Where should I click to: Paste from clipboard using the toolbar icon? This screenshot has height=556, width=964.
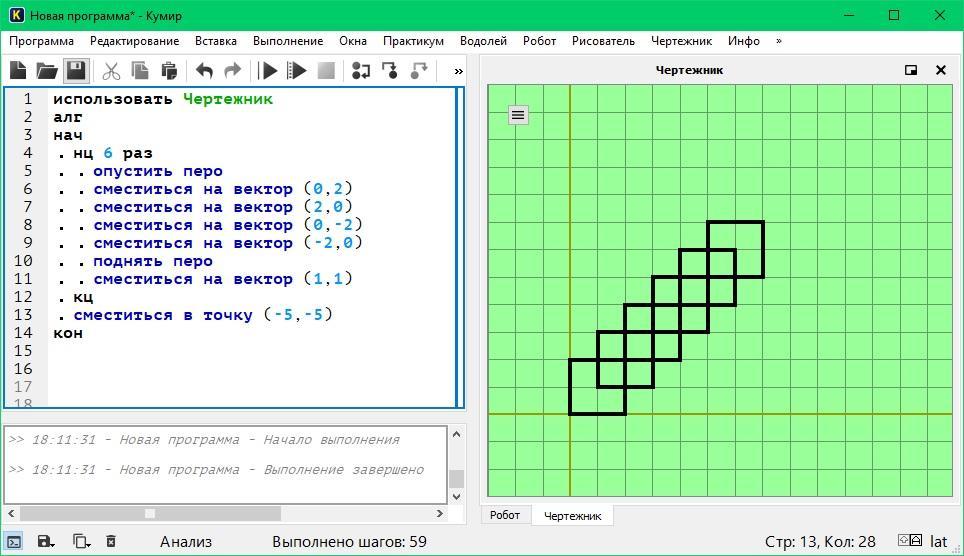pos(169,71)
